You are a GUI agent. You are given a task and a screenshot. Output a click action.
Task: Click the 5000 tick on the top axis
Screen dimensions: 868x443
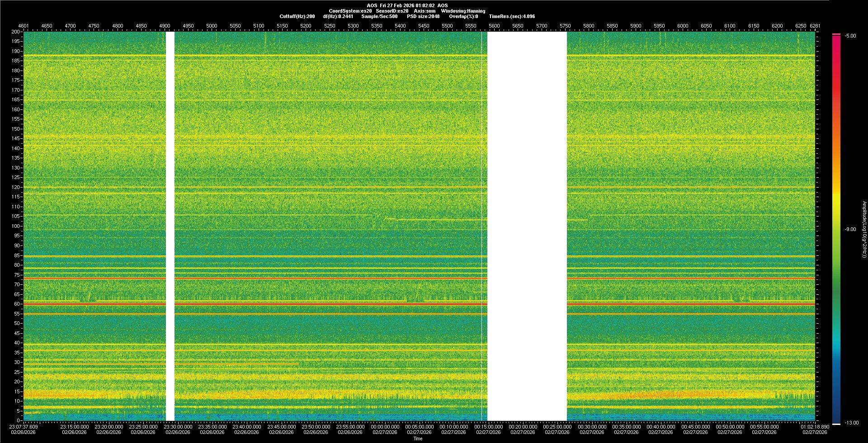point(212,26)
